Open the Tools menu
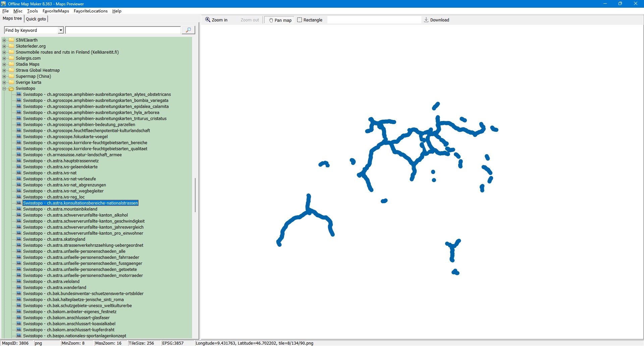The width and height of the screenshot is (644, 346). tap(32, 11)
